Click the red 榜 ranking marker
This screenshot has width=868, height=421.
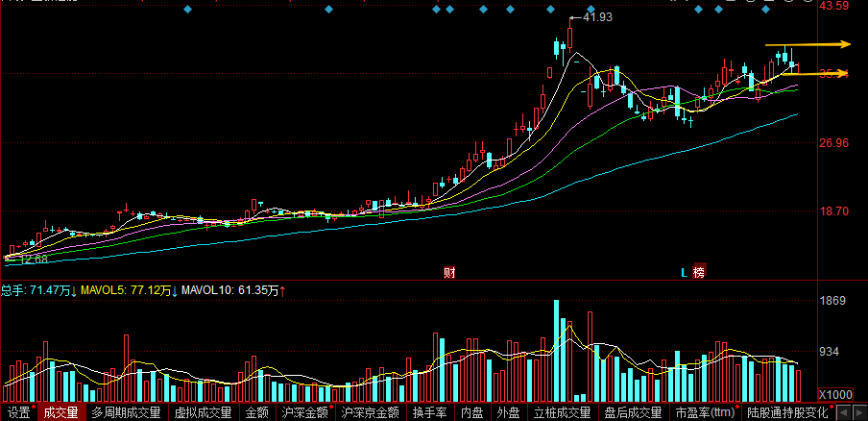coord(699,272)
